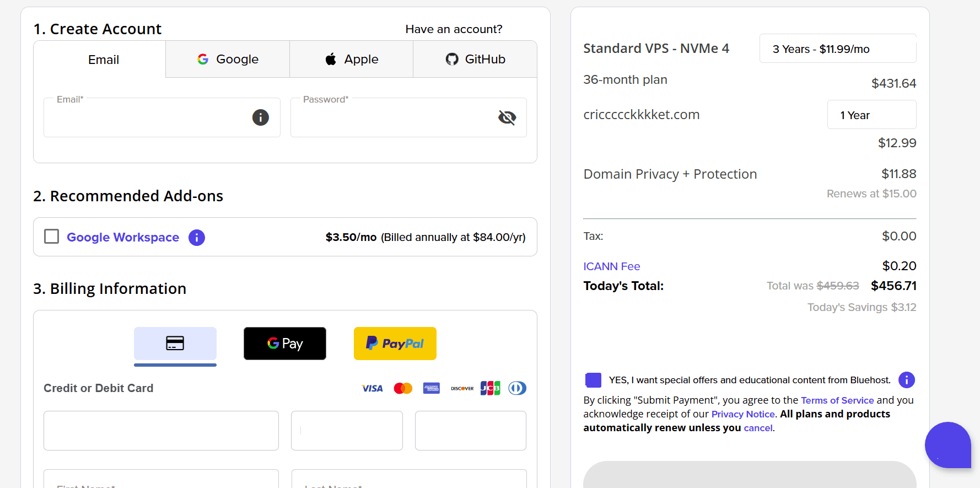Viewport: 980px width, 488px height.
Task: Click the $431.64 plan price
Action: 893,83
